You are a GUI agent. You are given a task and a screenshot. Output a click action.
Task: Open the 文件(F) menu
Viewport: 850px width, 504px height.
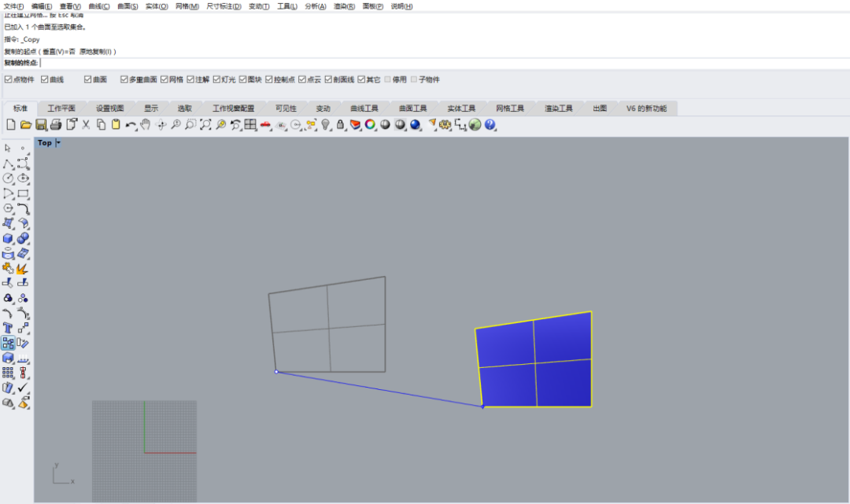click(13, 6)
